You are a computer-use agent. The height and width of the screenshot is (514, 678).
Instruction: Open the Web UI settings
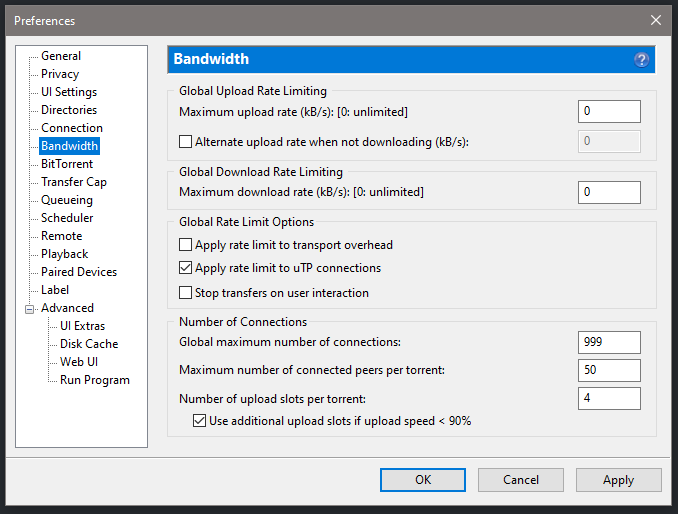(x=79, y=362)
